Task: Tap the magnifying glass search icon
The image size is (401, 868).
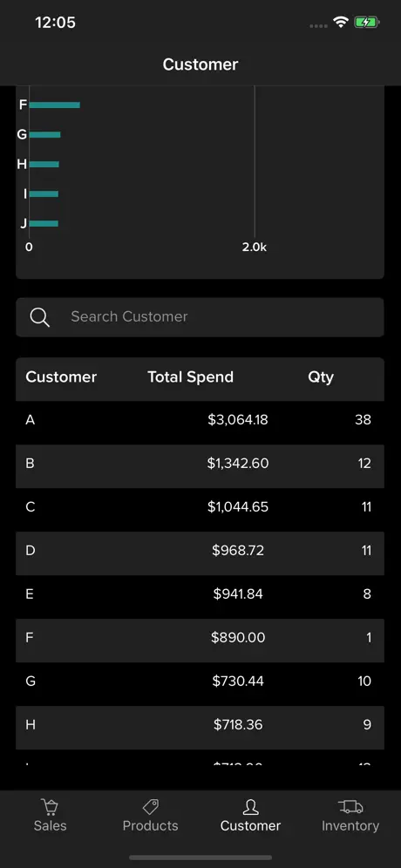Action: 40,317
